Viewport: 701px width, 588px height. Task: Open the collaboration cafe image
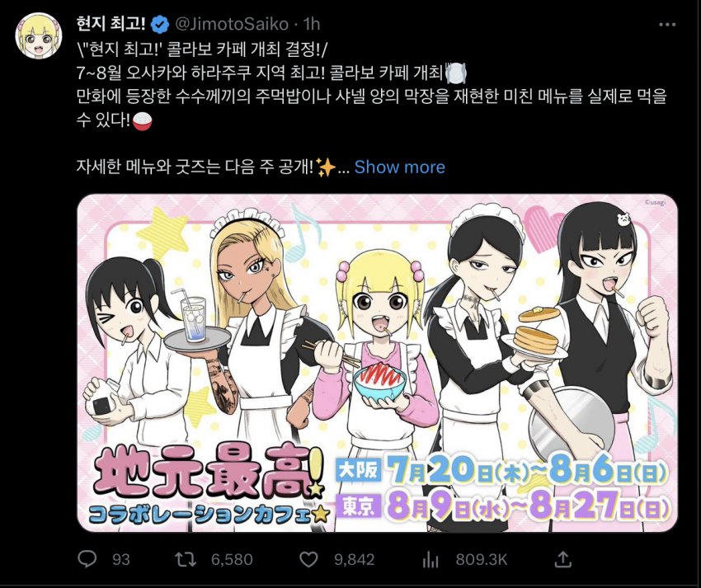[x=378, y=363]
